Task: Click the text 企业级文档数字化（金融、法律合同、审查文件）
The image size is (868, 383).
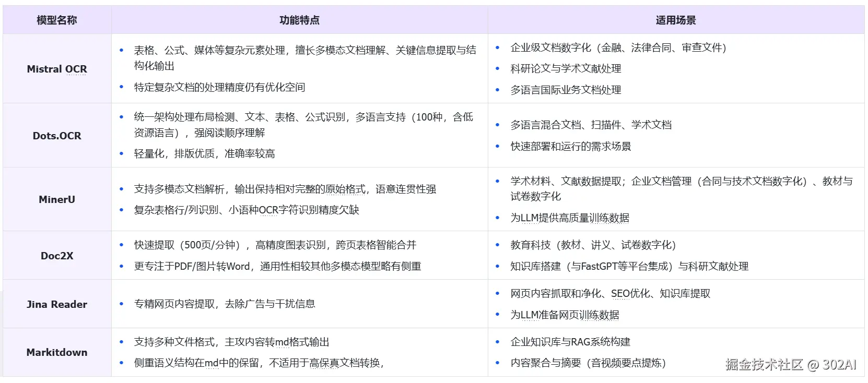Action: pyautogui.click(x=618, y=47)
